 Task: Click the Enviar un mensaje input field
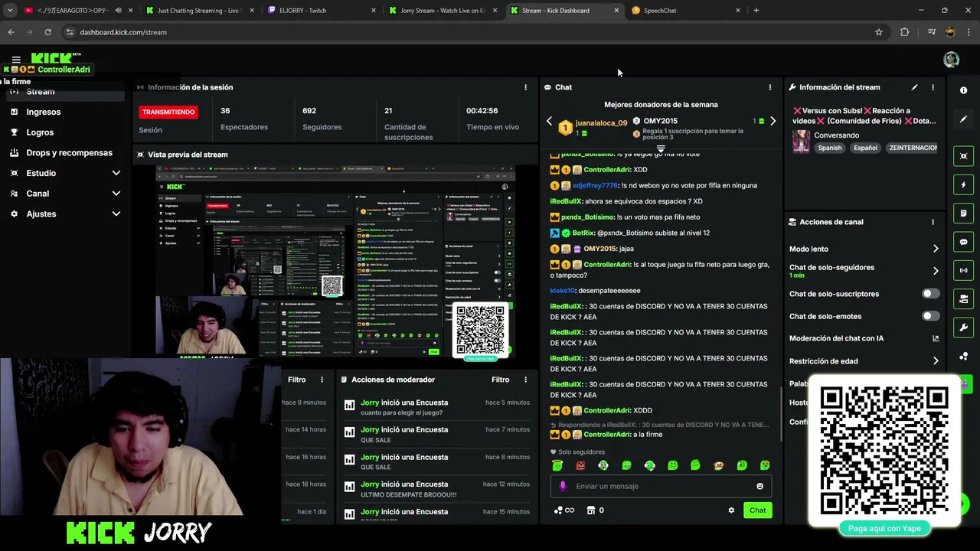click(x=661, y=486)
